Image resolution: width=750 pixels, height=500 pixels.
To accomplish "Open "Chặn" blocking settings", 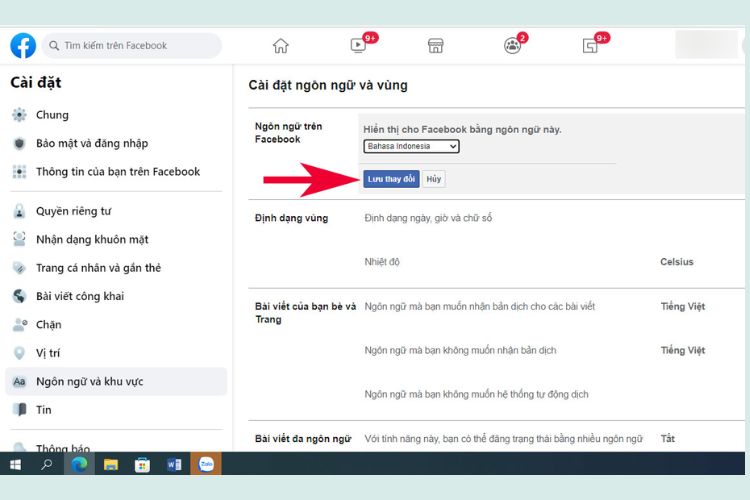I will click(48, 325).
